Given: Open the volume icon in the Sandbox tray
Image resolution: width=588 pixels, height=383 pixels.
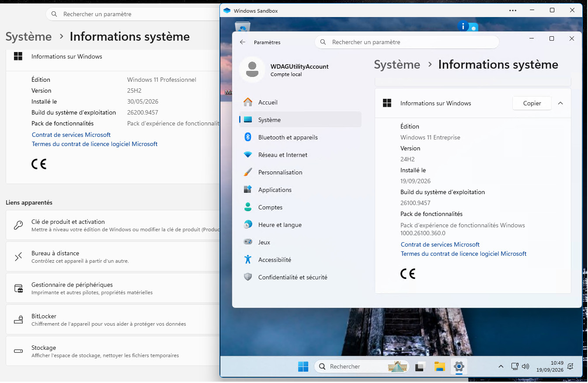Looking at the screenshot, I should pyautogui.click(x=525, y=366).
